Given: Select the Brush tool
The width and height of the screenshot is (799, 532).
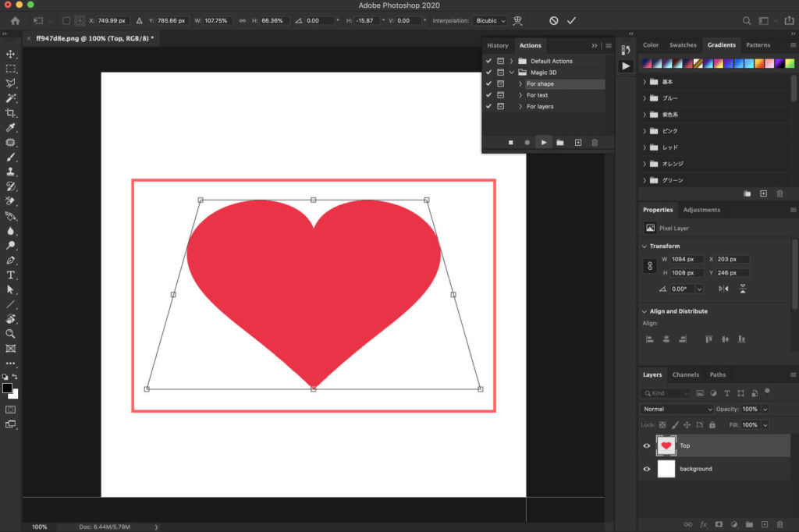Looking at the screenshot, I should 10,157.
